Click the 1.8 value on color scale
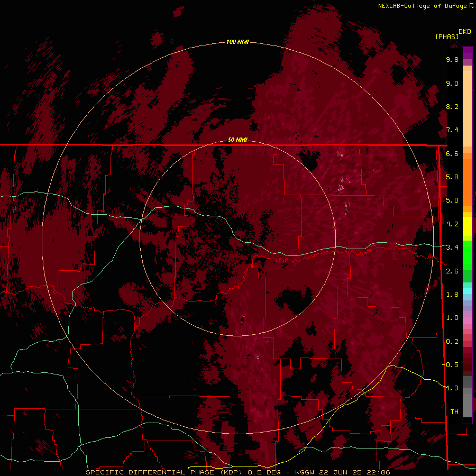Viewport: 476px width, 476px height. coord(452,295)
